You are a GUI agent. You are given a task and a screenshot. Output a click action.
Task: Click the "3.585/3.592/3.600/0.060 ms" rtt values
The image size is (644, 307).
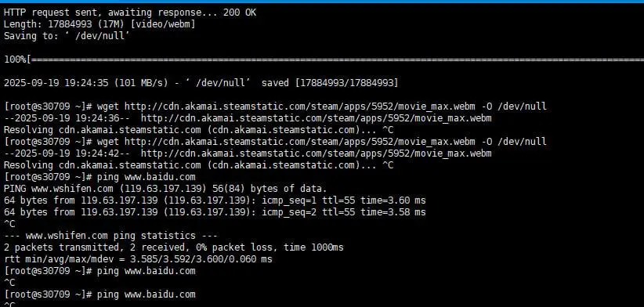[x=201, y=259]
